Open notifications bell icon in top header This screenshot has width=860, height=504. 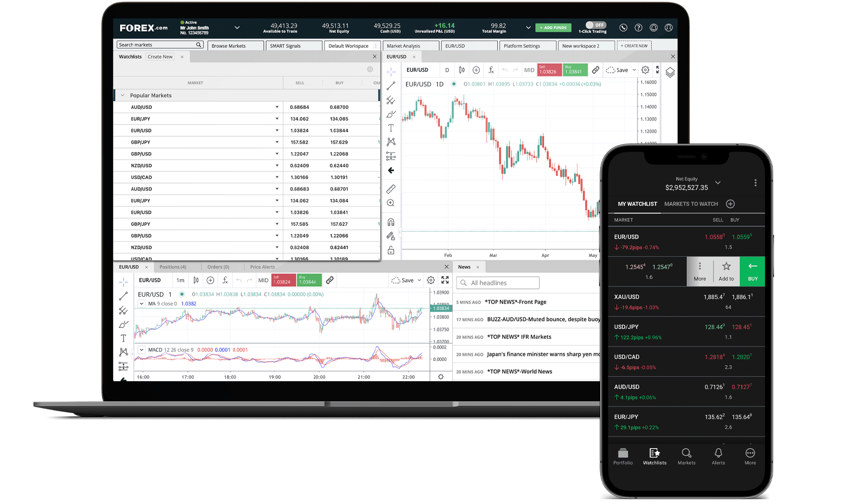tap(653, 27)
